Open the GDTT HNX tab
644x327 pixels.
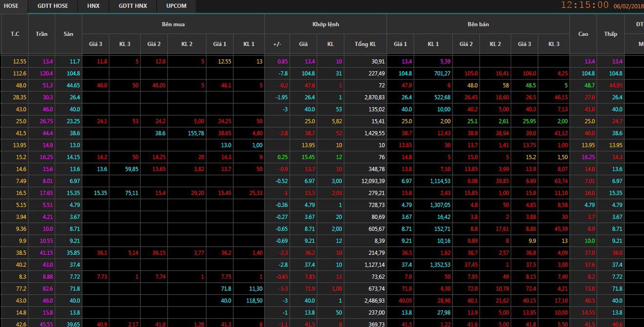133,6
